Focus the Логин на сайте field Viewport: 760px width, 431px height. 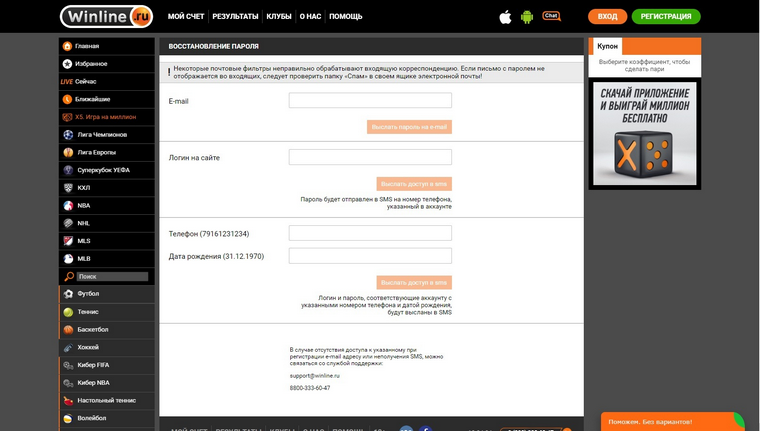[x=370, y=157]
